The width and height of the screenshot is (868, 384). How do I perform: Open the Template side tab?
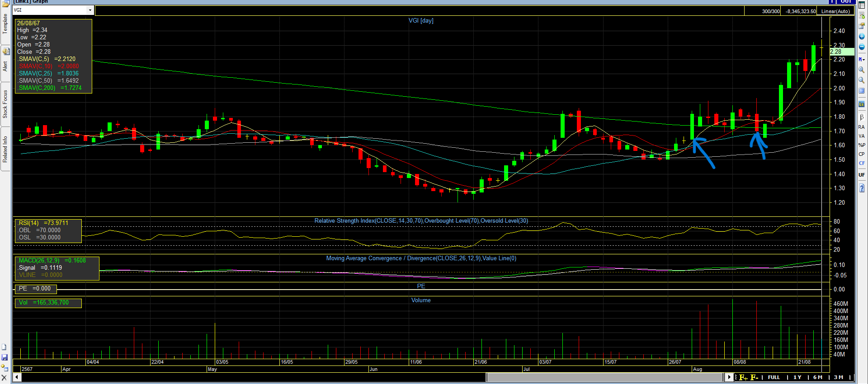[x=5, y=24]
